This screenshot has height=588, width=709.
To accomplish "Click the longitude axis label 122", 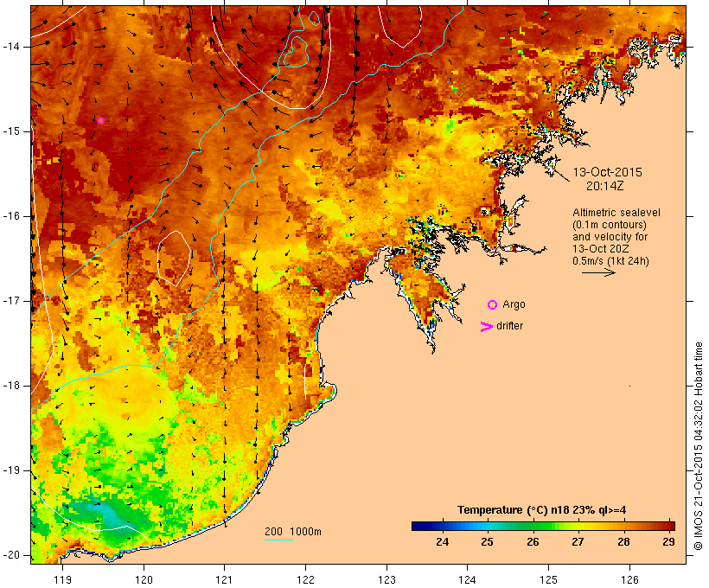I will coord(306,579).
